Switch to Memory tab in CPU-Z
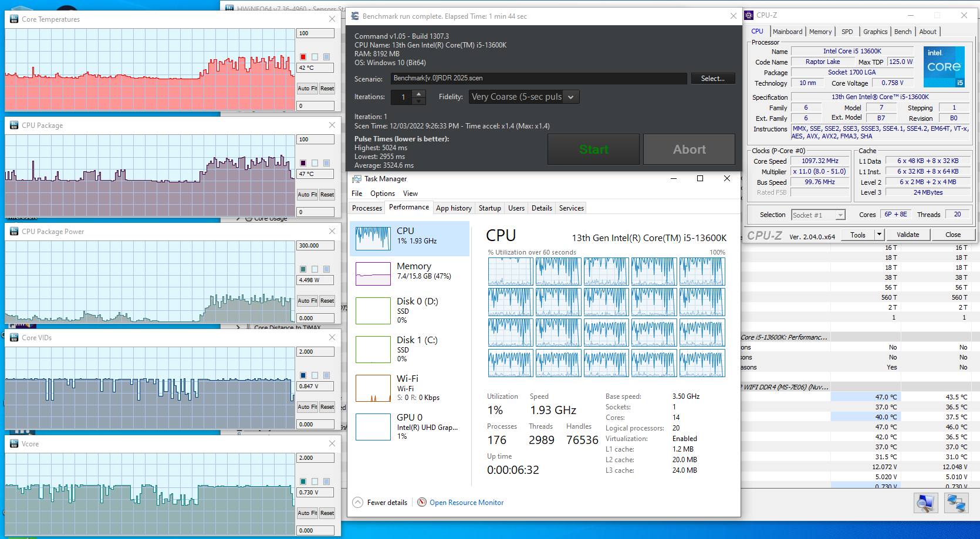This screenshot has height=539, width=980. click(x=820, y=32)
